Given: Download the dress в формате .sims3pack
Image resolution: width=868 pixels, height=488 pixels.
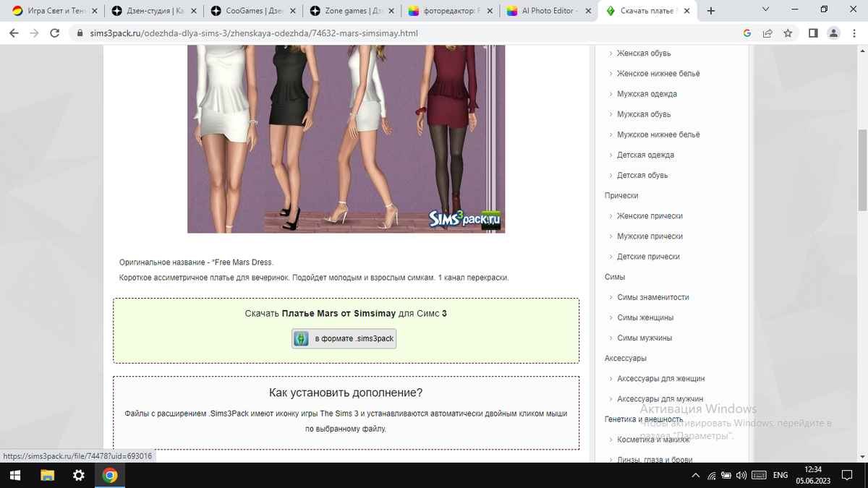Looking at the screenshot, I should [344, 338].
